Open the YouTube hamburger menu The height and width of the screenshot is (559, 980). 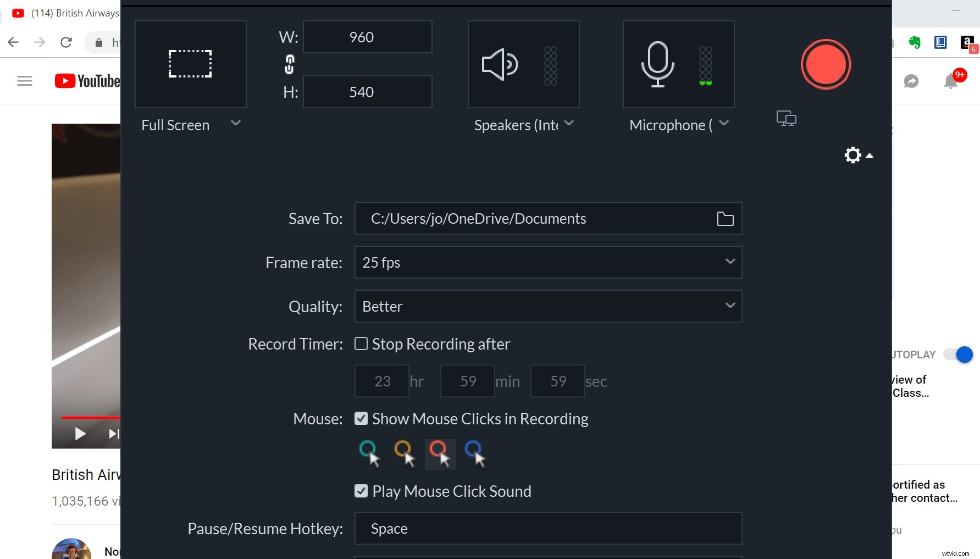[x=24, y=81]
